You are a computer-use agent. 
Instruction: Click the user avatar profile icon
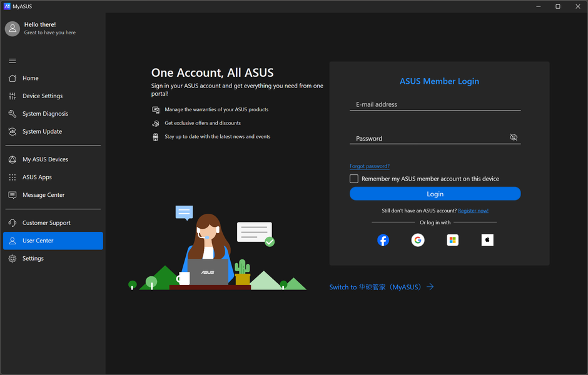13,29
